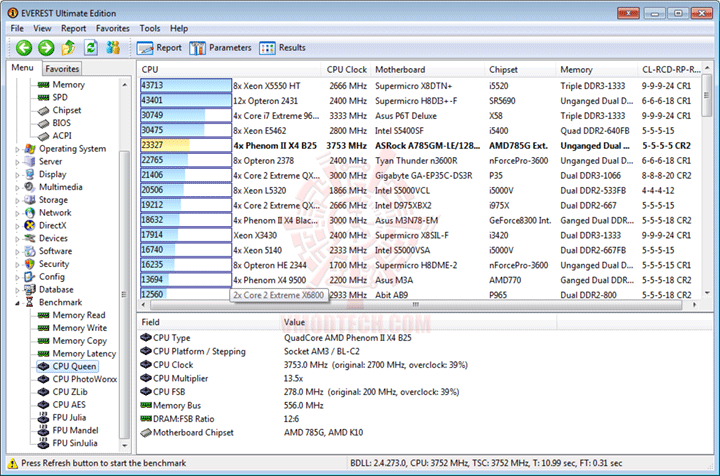This screenshot has height=476, width=720.
Task: Click the Refresh toolbar icon
Action: pos(91,47)
